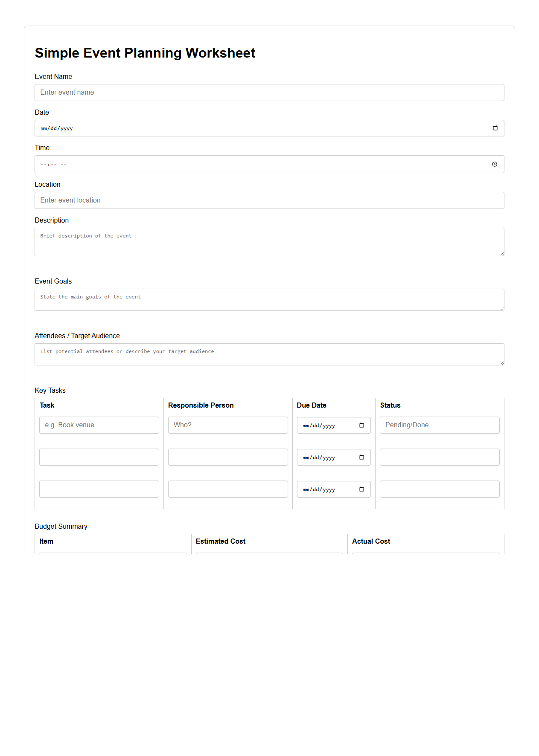Screen dimensions: 539x756
Task: Click the e.g. Book venue task field
Action: [99, 425]
